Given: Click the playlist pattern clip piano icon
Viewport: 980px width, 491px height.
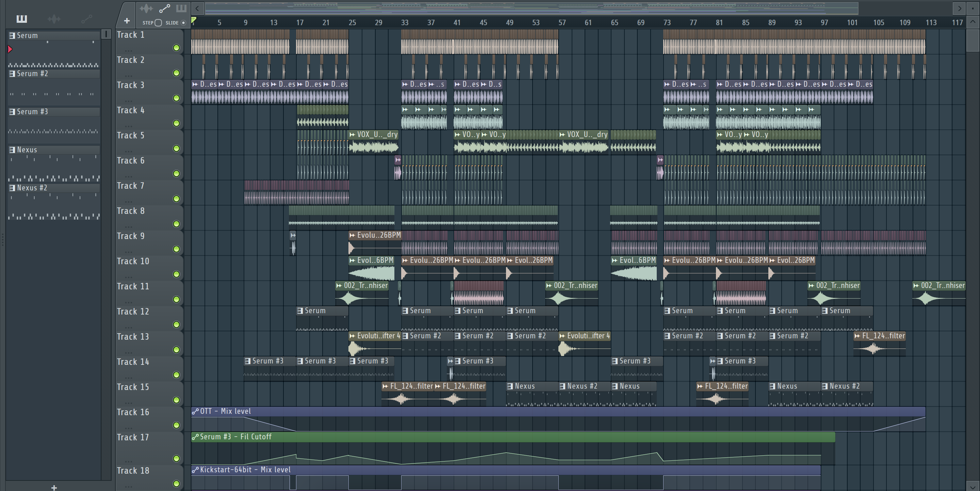Looking at the screenshot, I should [181, 9].
